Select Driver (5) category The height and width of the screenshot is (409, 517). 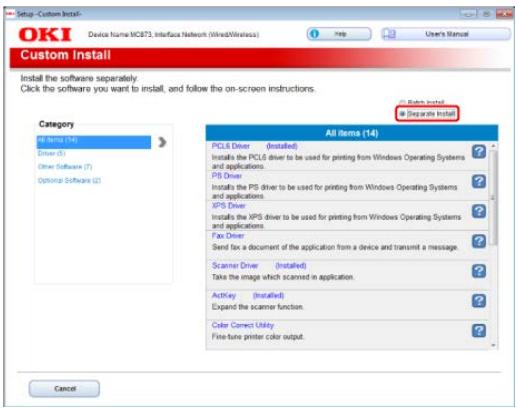51,153
